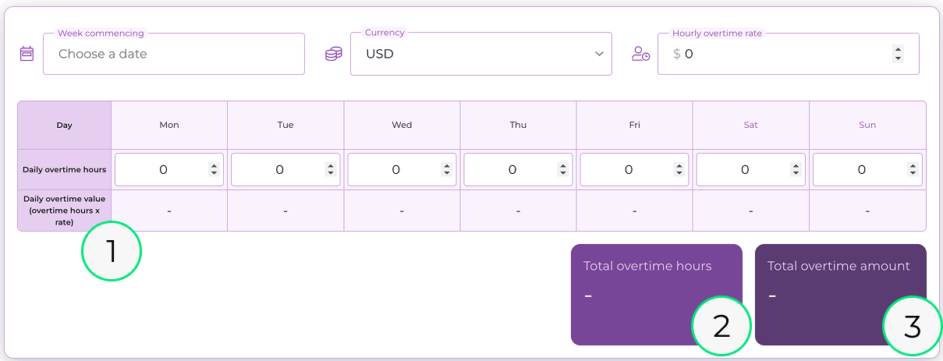Click the Total overtime hours card
943x361 pixels.
coord(656,294)
